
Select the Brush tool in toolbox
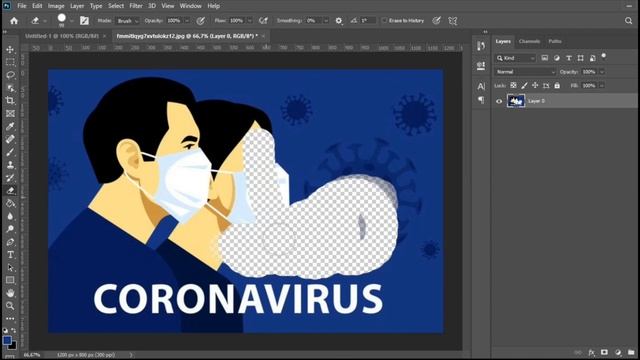pyautogui.click(x=10, y=152)
